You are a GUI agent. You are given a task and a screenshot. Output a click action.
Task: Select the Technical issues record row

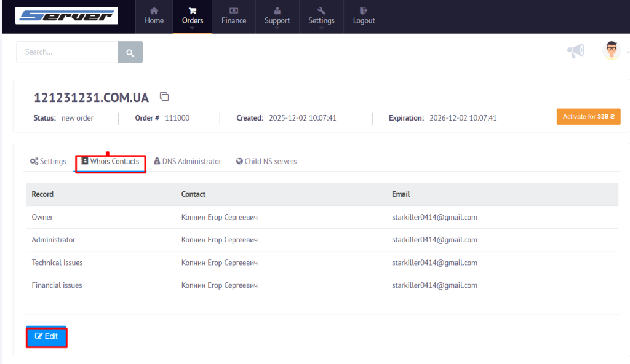pyautogui.click(x=57, y=263)
